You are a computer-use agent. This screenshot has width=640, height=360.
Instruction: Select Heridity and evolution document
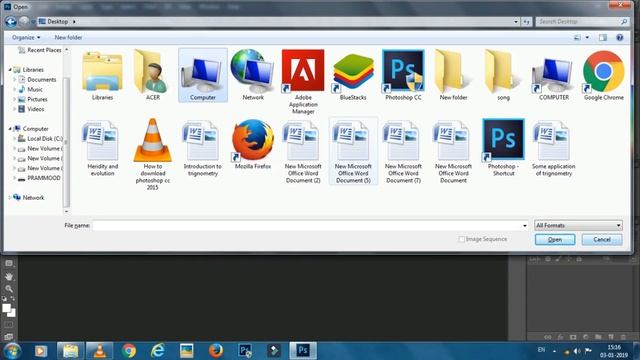click(x=102, y=149)
